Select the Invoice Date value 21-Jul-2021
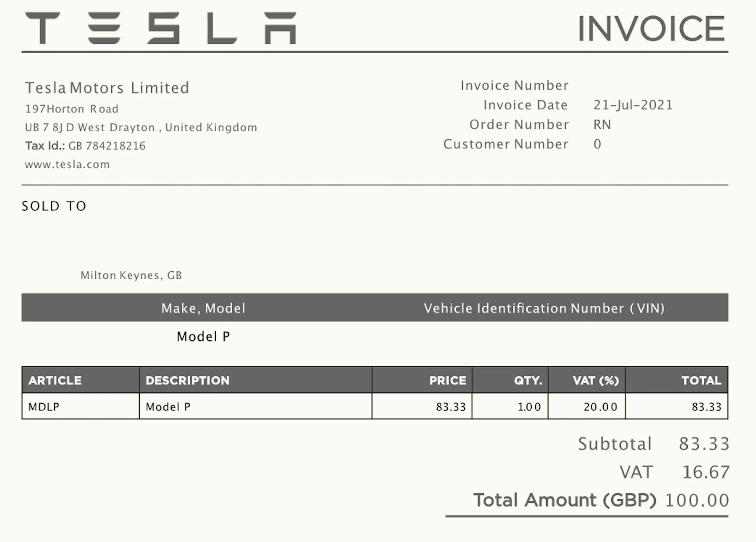The image size is (756, 542). (x=633, y=105)
